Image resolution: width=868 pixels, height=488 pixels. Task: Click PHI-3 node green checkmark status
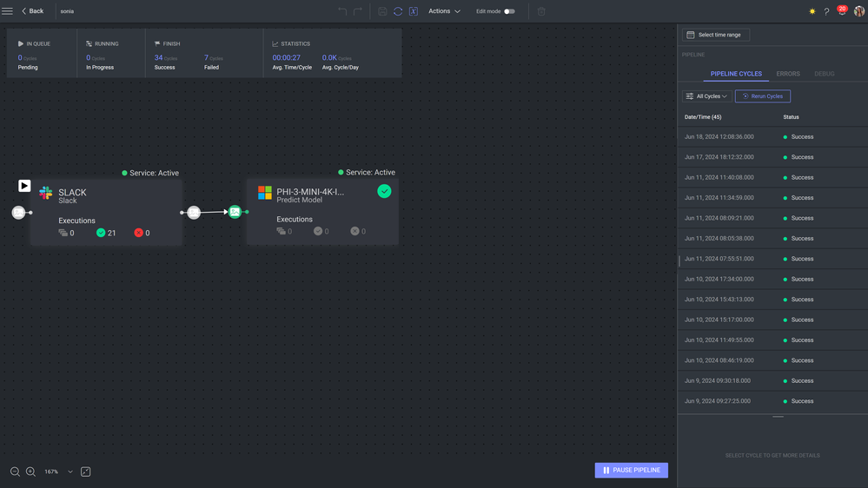(x=384, y=191)
